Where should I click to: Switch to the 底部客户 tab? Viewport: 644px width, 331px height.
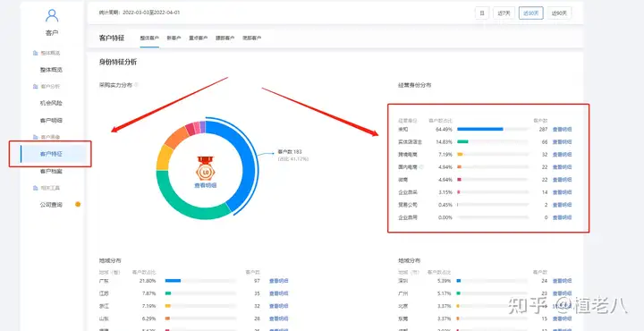[x=251, y=38]
